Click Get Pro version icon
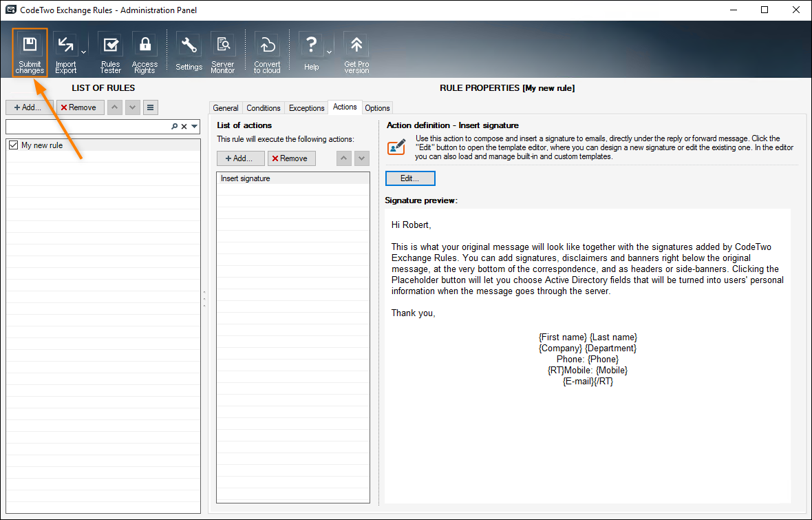Viewport: 812px width, 520px height. [356, 52]
